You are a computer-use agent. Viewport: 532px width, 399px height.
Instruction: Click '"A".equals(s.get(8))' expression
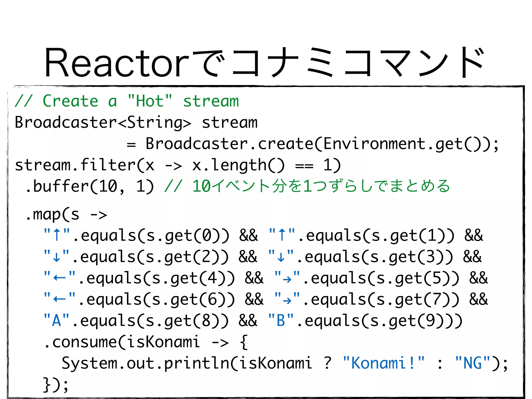[x=136, y=321]
